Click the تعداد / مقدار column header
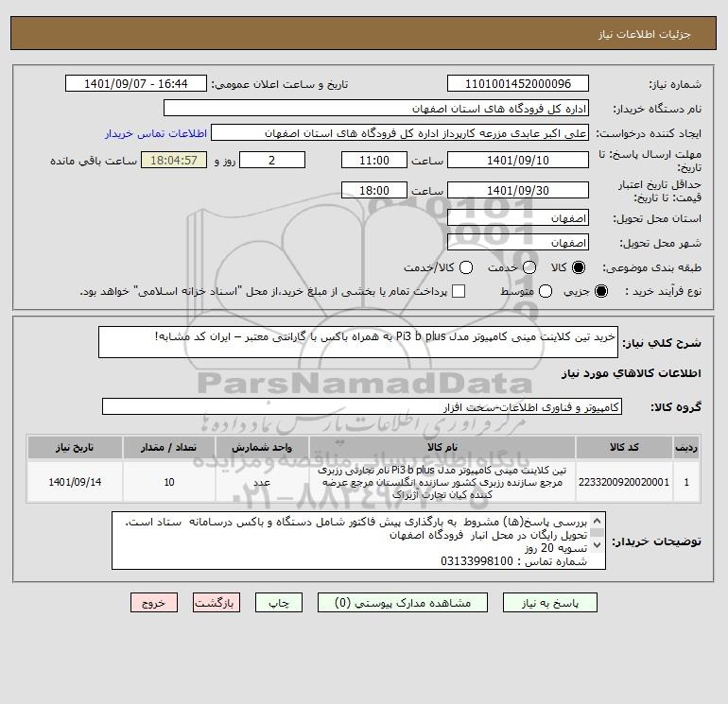Screen dimensions: 728x704 pyautogui.click(x=169, y=447)
